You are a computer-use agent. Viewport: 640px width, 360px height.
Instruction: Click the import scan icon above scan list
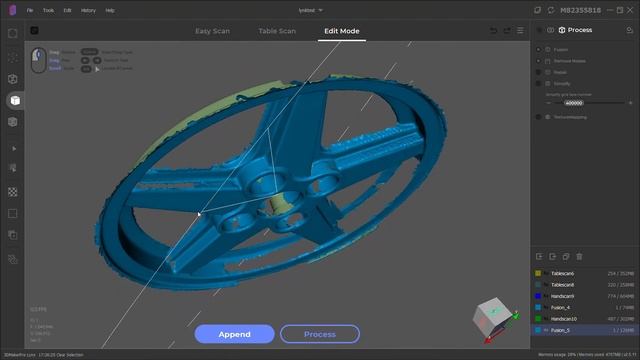coord(539,257)
